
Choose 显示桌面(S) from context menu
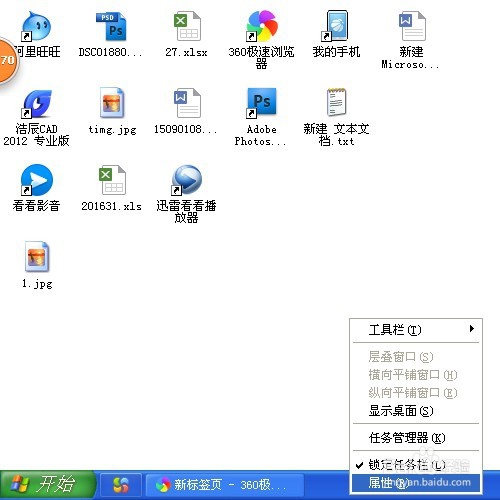(x=416, y=411)
